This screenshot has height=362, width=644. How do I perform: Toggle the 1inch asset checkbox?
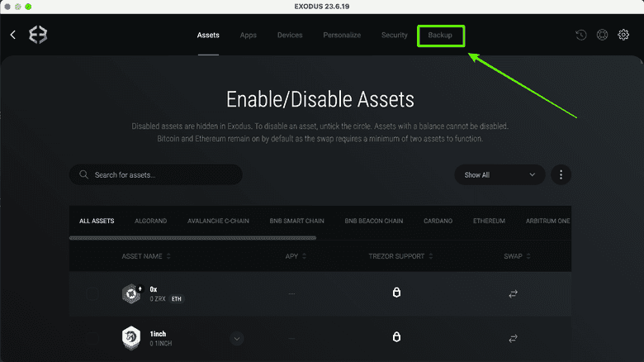[92, 338]
